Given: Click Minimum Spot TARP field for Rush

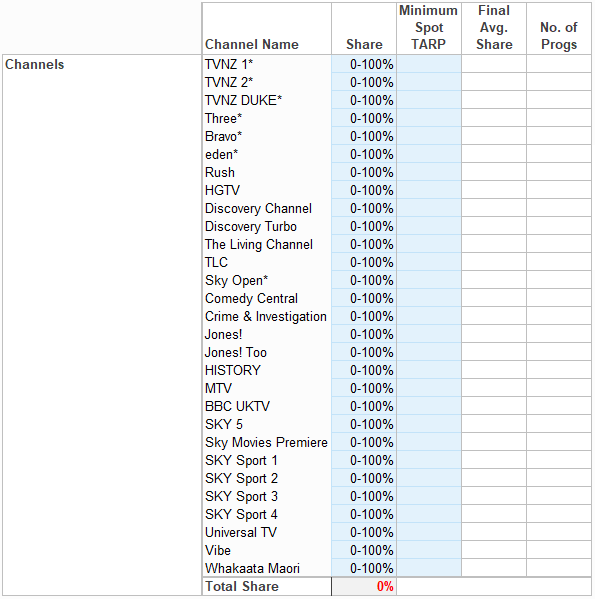Looking at the screenshot, I should pos(429,172).
